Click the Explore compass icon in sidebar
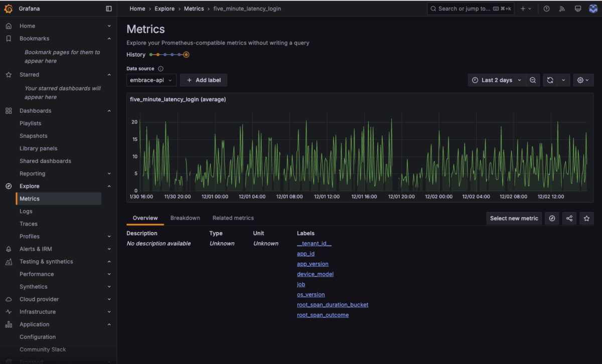This screenshot has height=364, width=602. coord(9,186)
